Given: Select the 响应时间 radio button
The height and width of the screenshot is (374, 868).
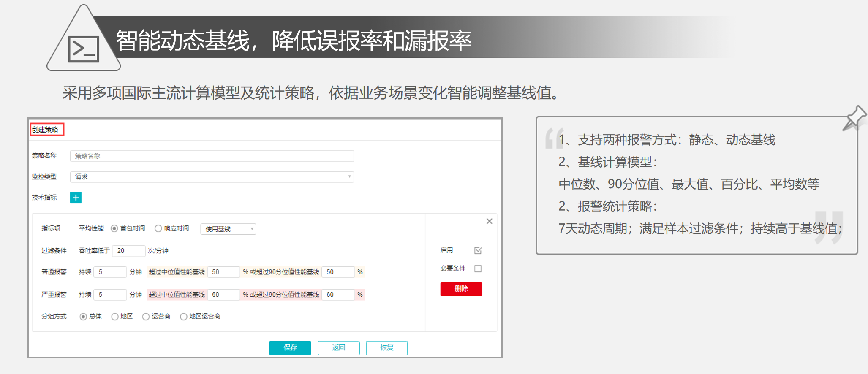Looking at the screenshot, I should (x=158, y=228).
